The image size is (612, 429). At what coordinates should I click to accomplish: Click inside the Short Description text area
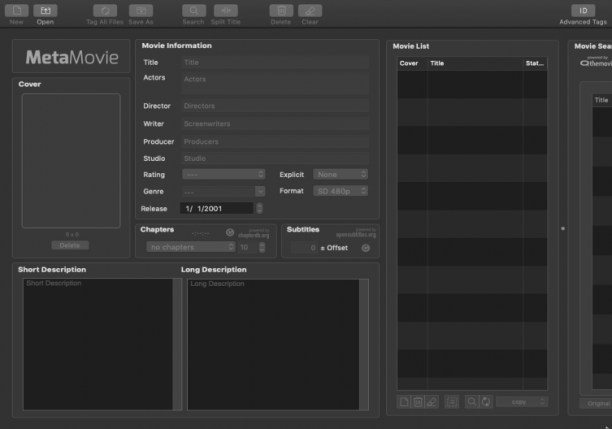98,344
